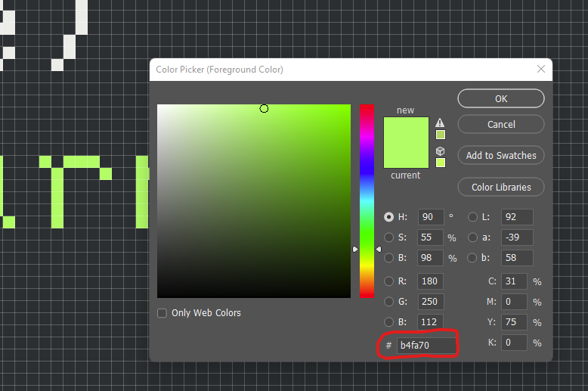588x391 pixels.
Task: Enable the Only Web Colors checkbox
Action: (x=162, y=313)
